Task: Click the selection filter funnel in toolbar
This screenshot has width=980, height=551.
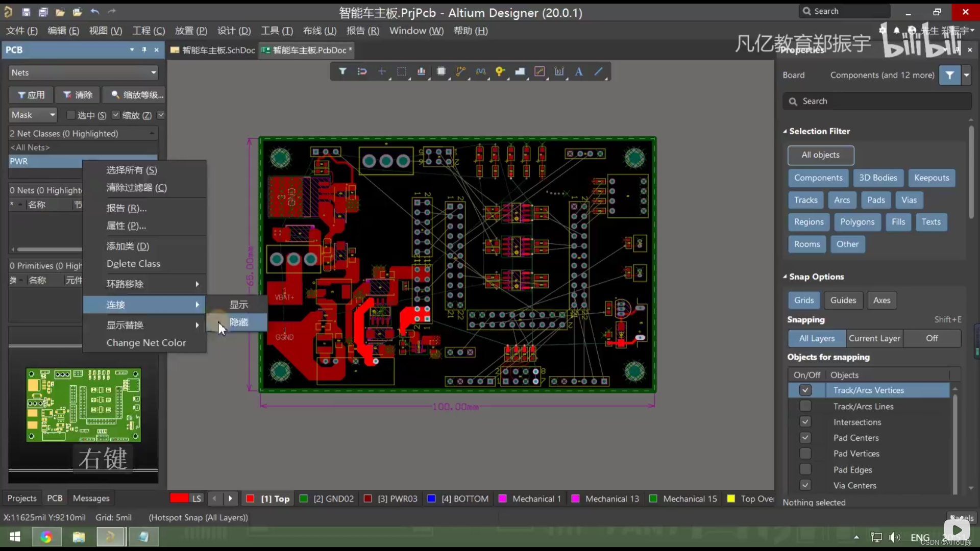Action: coord(342,72)
